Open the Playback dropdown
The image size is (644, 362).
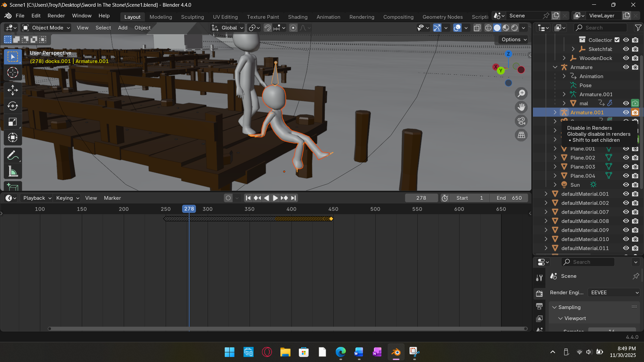37,198
